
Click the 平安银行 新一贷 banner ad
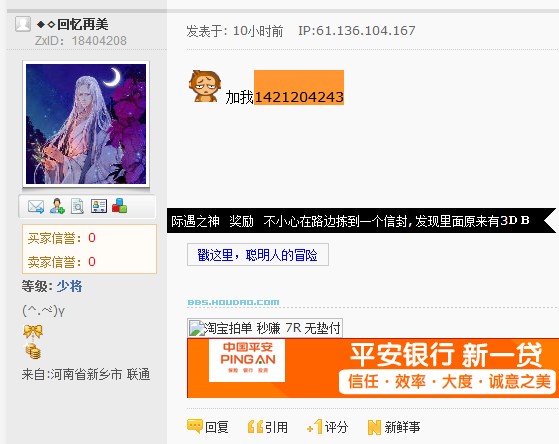point(373,368)
